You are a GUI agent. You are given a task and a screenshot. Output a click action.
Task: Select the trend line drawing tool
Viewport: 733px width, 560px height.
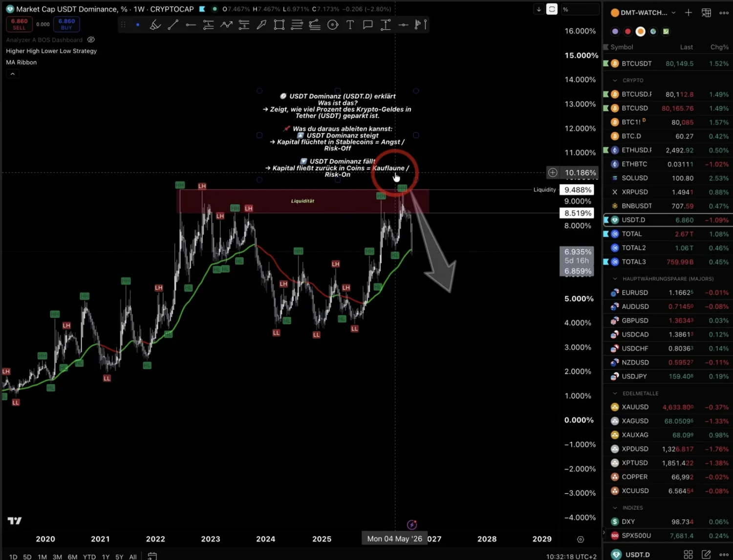(x=173, y=24)
